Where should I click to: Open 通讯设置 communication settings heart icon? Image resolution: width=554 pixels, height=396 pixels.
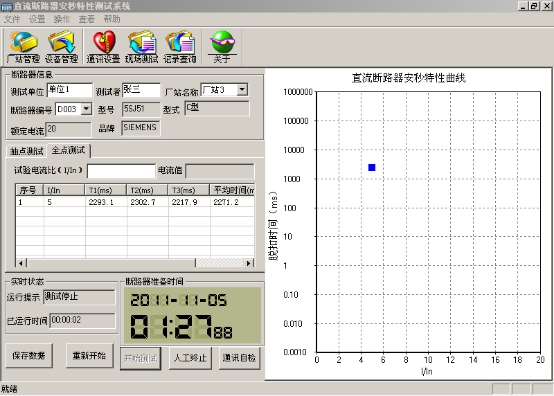(x=104, y=47)
